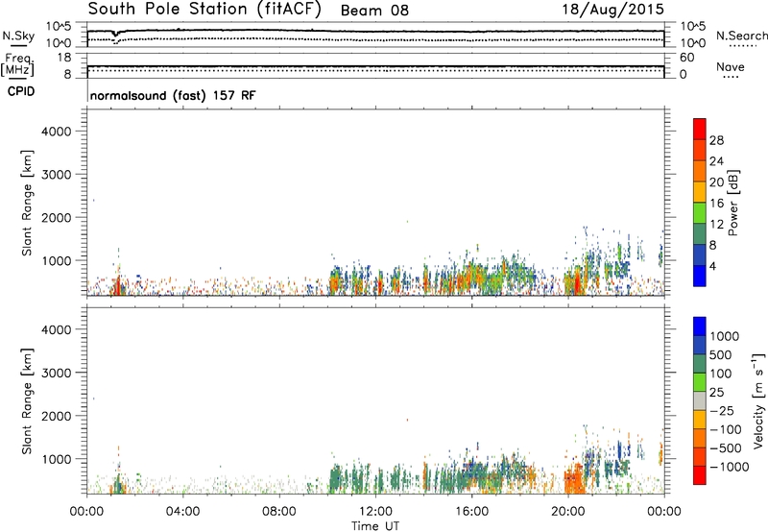
Task: Pick the 28 dB colorbar label
Action: tap(716, 140)
